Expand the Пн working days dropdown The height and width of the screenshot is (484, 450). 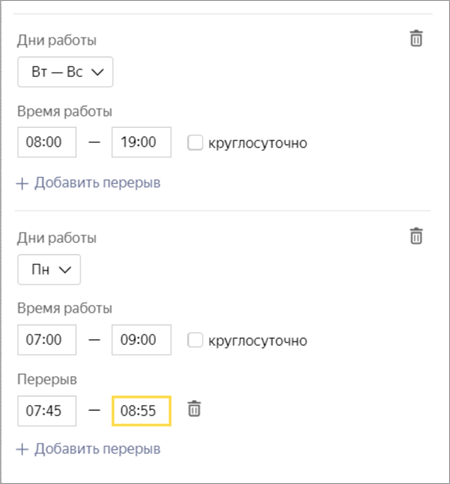tap(49, 269)
